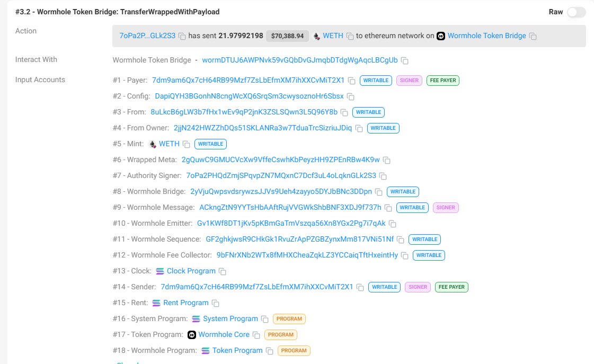Open From Owner 2jjN242HWZZh address link
This screenshot has width=594, height=364.
(262, 128)
